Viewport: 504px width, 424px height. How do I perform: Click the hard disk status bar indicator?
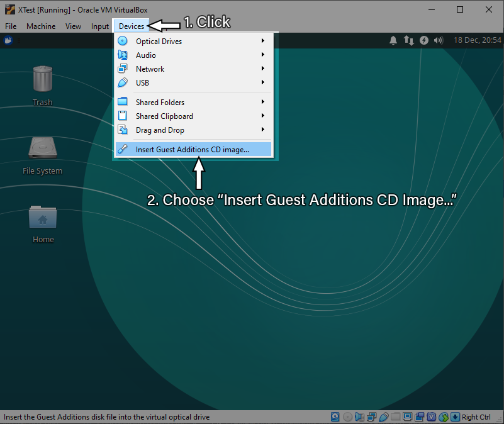(335, 417)
